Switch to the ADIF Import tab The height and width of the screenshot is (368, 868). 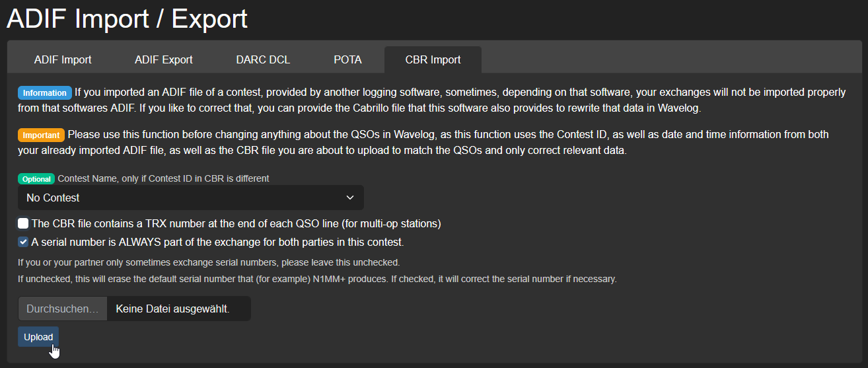63,59
